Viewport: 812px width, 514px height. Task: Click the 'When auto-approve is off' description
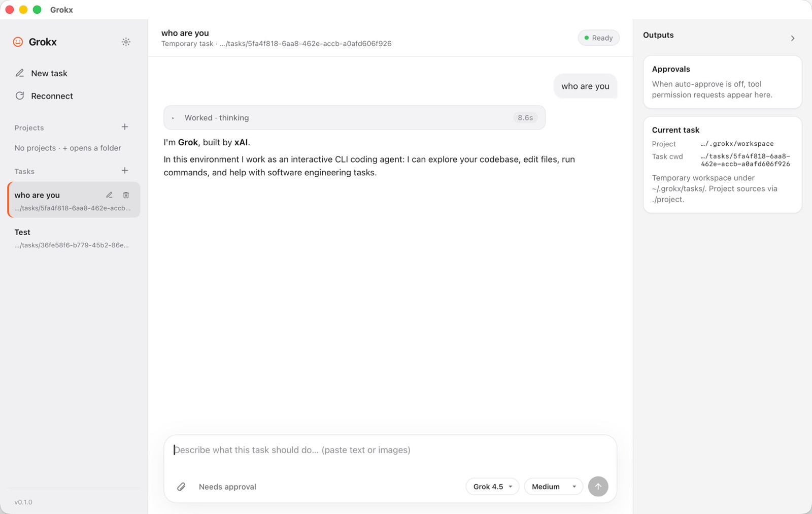[x=712, y=89]
